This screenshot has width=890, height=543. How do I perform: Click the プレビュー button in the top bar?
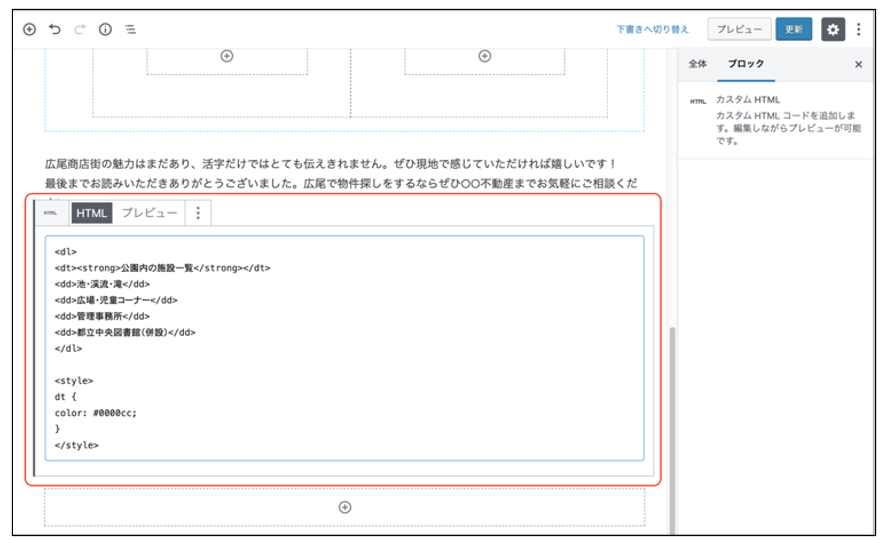pos(739,30)
